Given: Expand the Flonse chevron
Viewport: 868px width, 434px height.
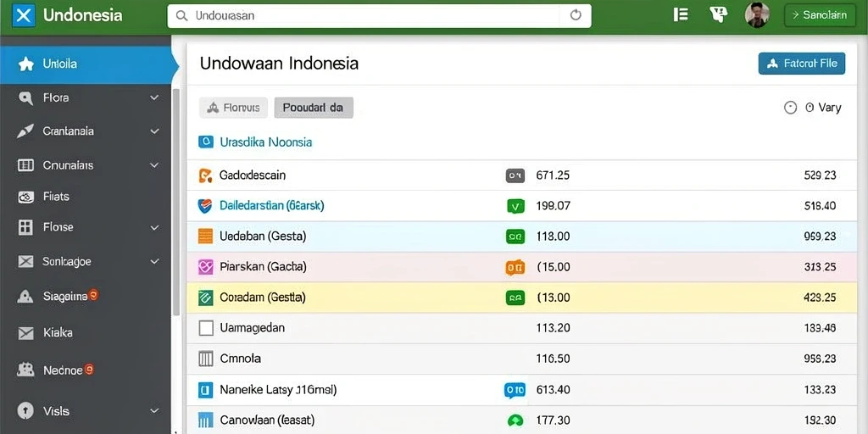Looking at the screenshot, I should click(154, 227).
